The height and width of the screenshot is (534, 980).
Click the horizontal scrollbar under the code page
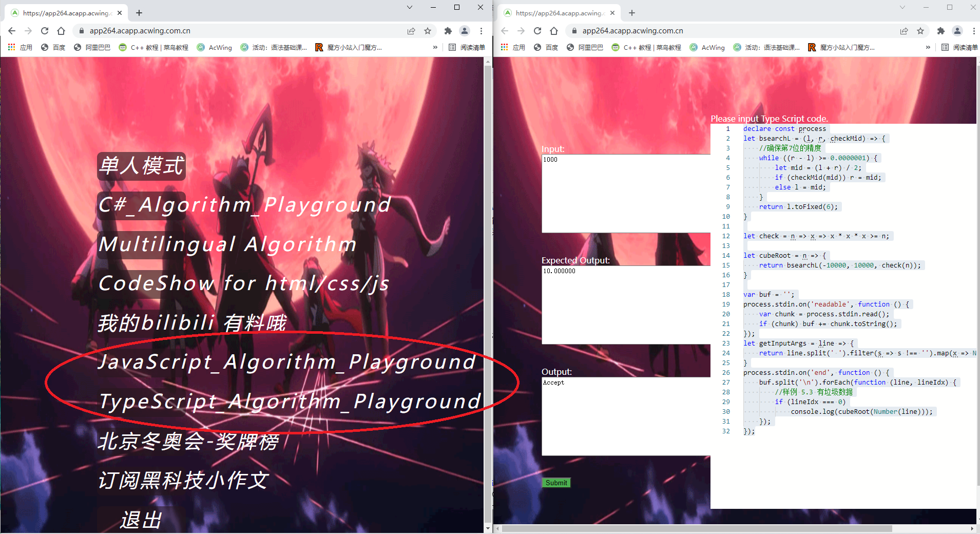click(x=697, y=528)
